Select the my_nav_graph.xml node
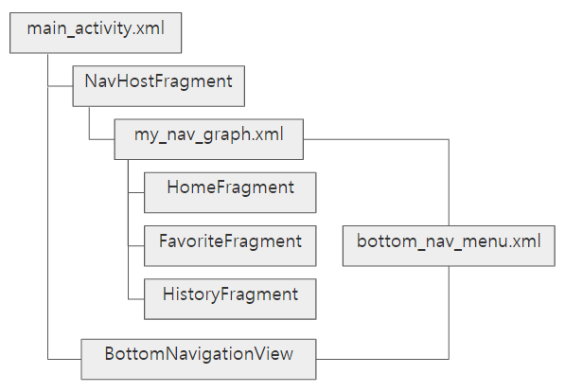Viewport: 565px width, 392px height. coord(208,139)
